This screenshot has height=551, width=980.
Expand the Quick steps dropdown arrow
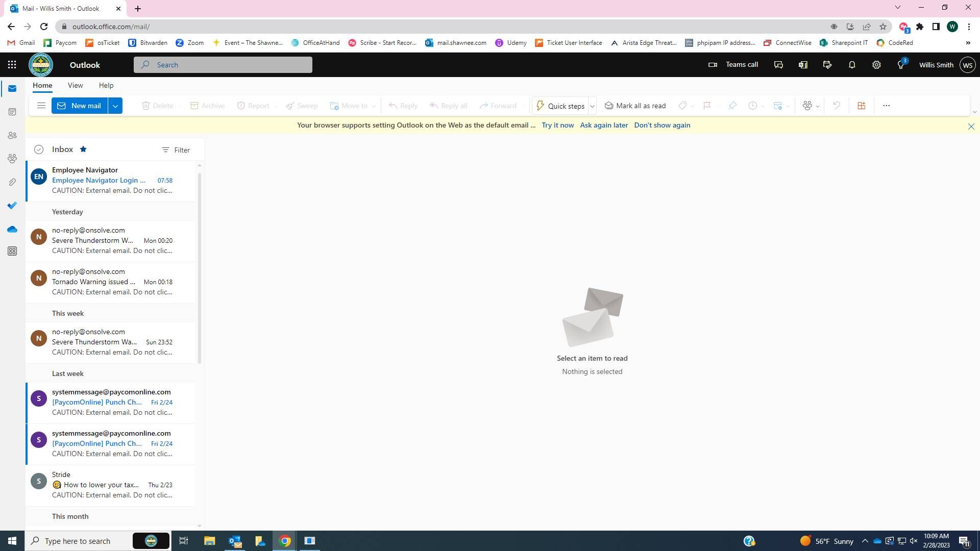[x=592, y=106]
